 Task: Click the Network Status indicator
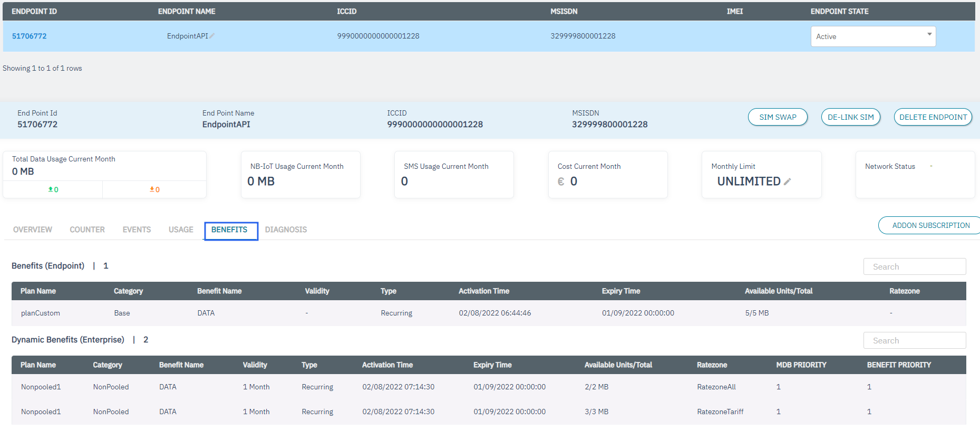coord(931,167)
